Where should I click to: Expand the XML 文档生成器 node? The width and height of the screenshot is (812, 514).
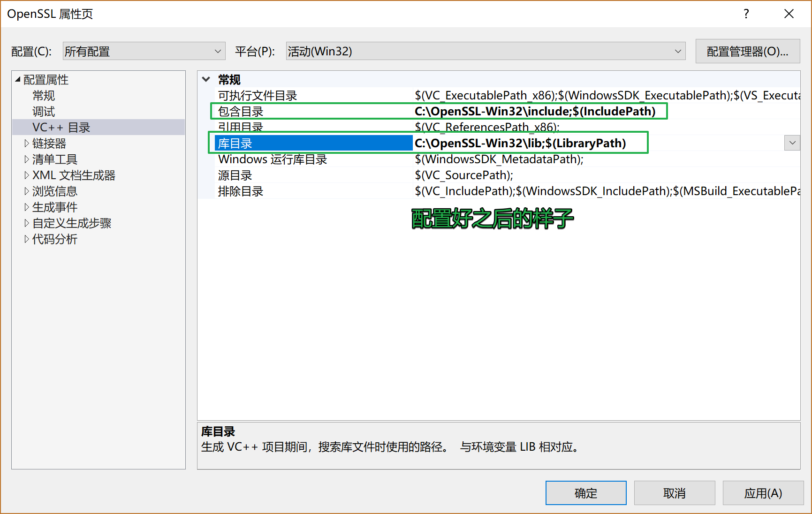tap(27, 175)
